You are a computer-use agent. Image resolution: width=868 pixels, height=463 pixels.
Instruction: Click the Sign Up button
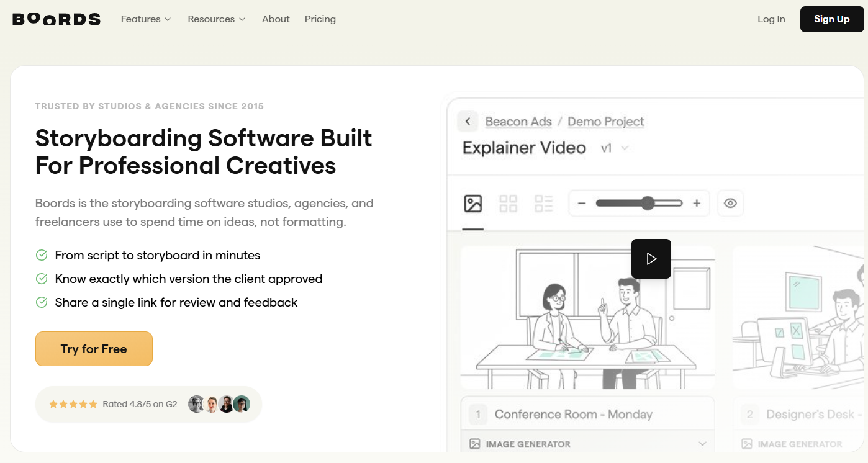tap(831, 19)
